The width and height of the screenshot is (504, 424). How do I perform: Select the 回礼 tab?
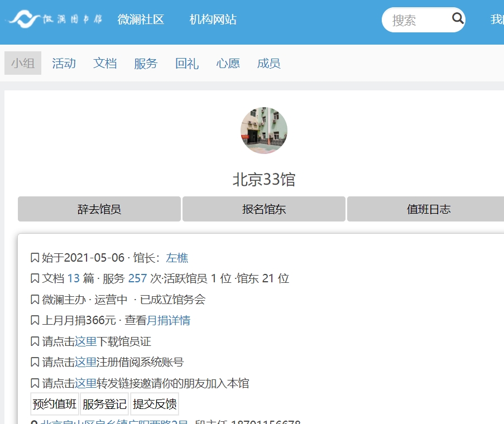tap(187, 64)
